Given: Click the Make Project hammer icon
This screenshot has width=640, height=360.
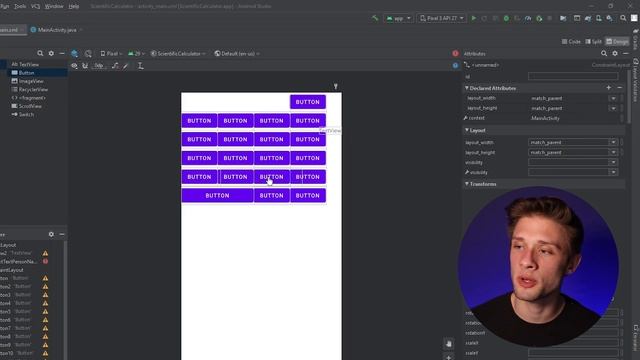Looking at the screenshot, I should pyautogui.click(x=375, y=18).
